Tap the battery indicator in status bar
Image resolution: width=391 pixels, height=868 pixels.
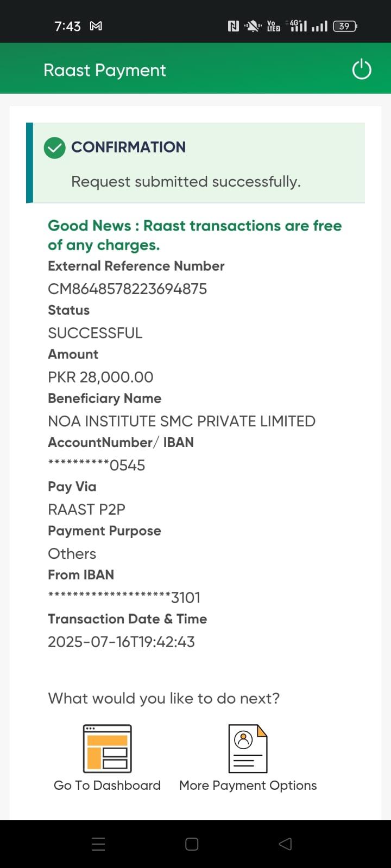(x=345, y=26)
